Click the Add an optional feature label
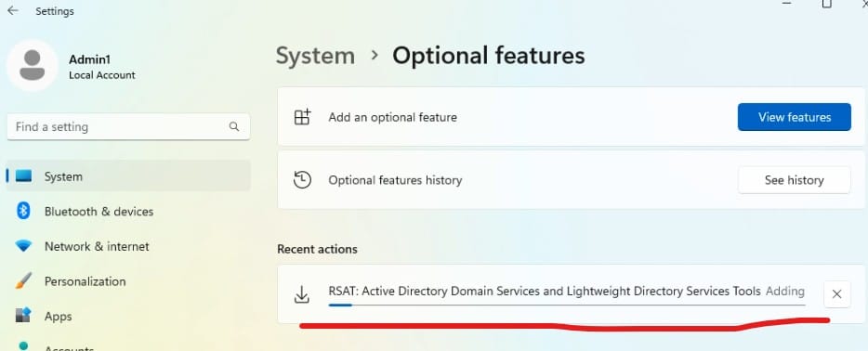Screen dimensions: 868x351 point(392,117)
